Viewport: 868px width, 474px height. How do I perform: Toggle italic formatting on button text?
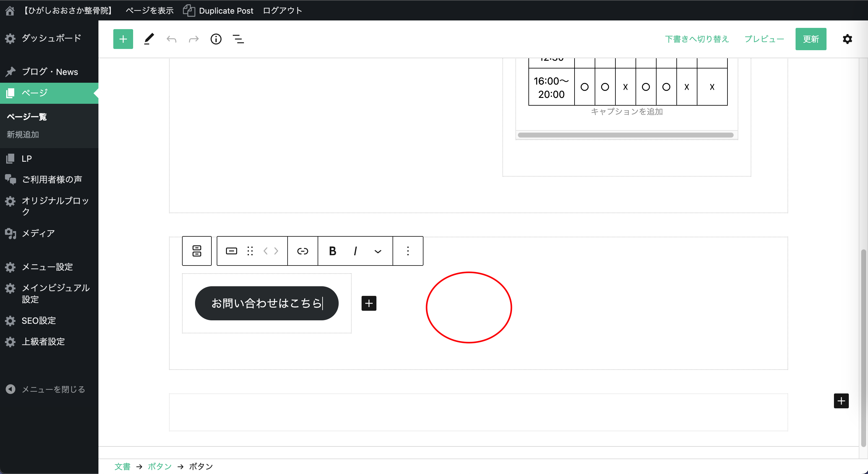[355, 251]
